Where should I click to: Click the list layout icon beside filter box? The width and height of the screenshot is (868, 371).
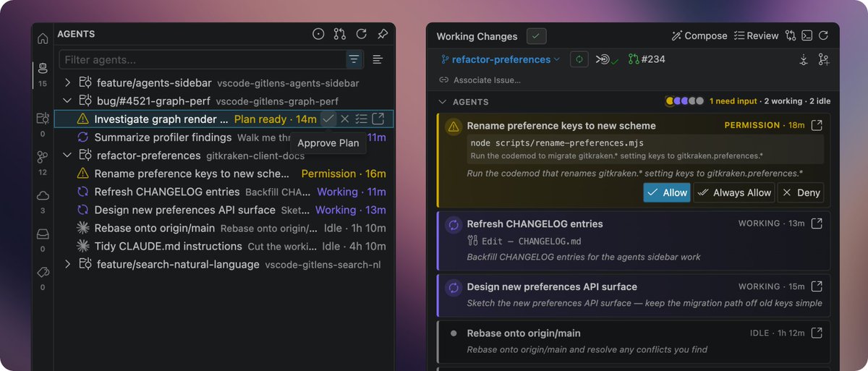pos(378,59)
